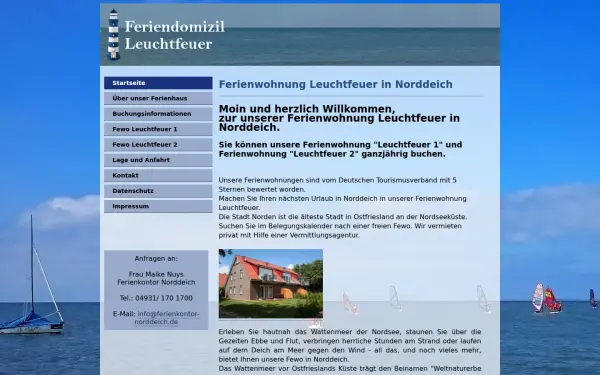Viewport: 600px width, 375px height.
Task: Open the Datenschutz page
Action: click(x=158, y=191)
